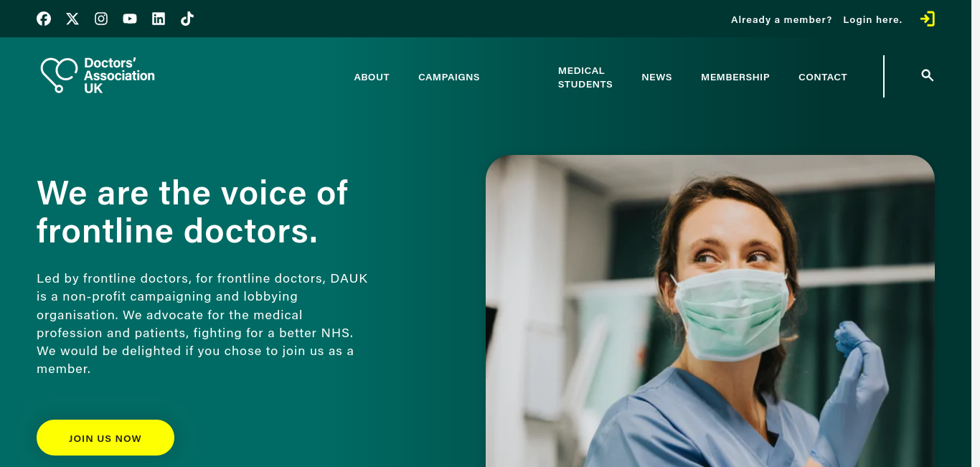Screen dimensions: 980x467
Task: Select Medical Students in navigation
Action: (x=585, y=77)
